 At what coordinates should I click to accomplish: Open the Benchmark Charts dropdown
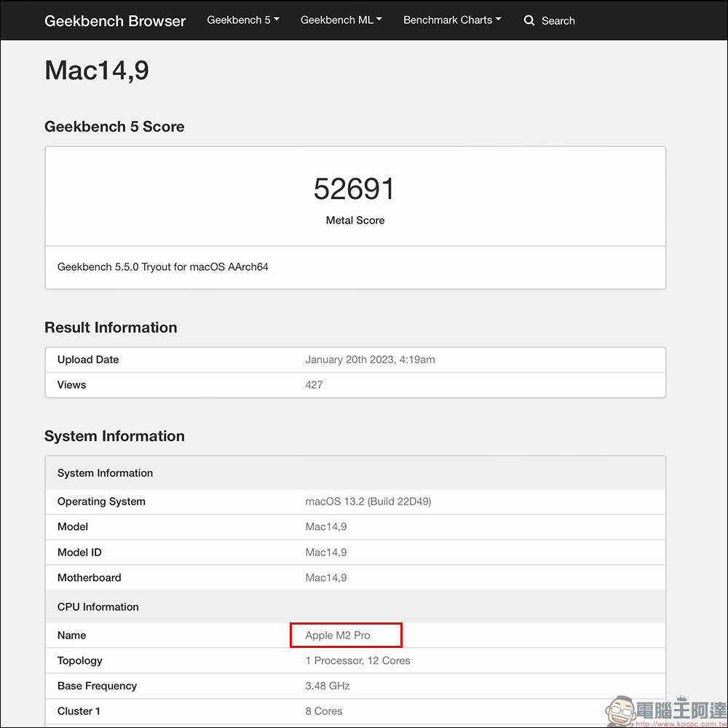[x=452, y=20]
